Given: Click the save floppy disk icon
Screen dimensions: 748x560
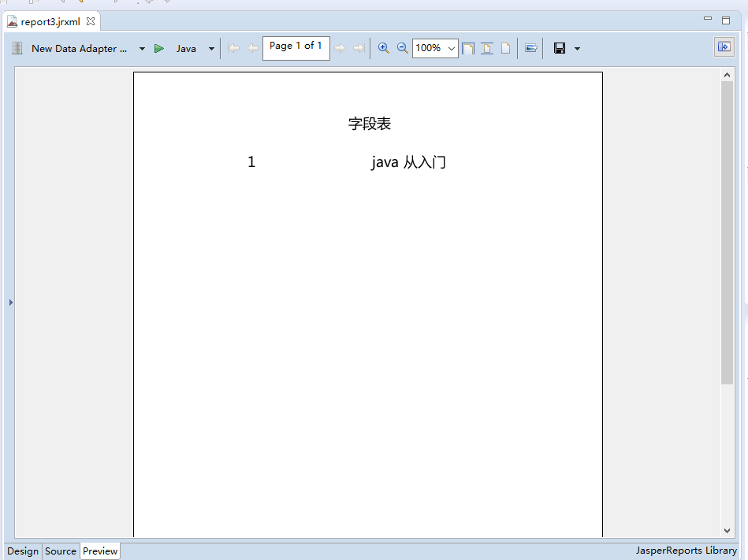Looking at the screenshot, I should click(560, 48).
